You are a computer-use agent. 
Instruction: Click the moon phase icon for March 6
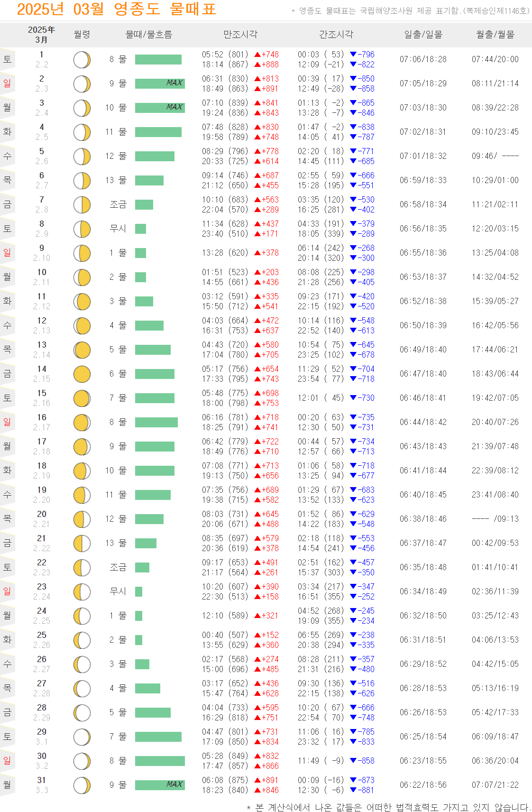[x=82, y=181]
